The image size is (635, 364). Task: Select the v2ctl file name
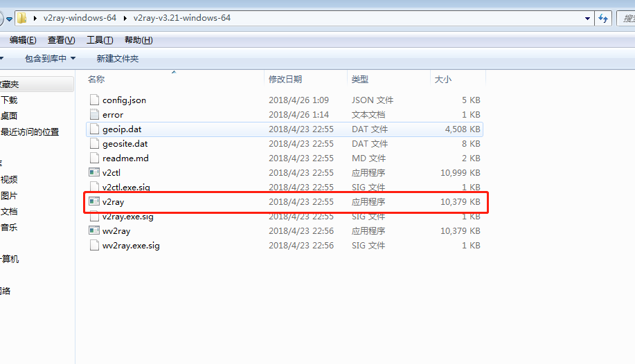pyautogui.click(x=111, y=172)
